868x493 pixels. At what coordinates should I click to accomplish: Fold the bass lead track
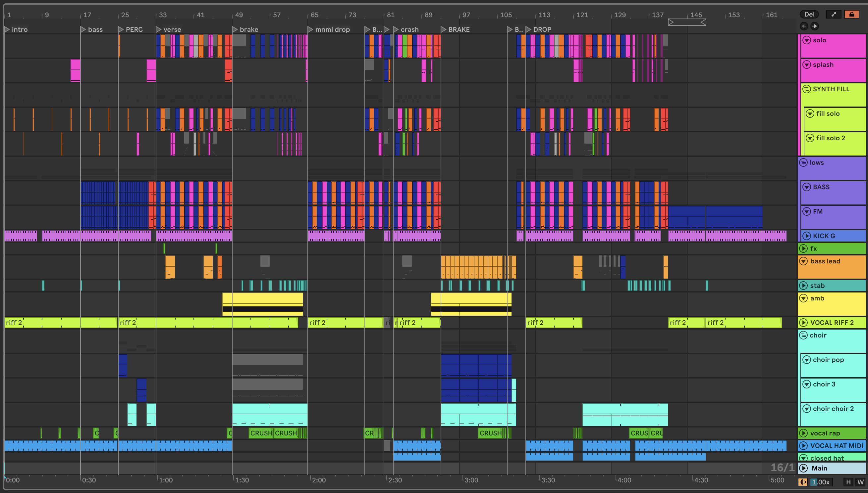803,261
